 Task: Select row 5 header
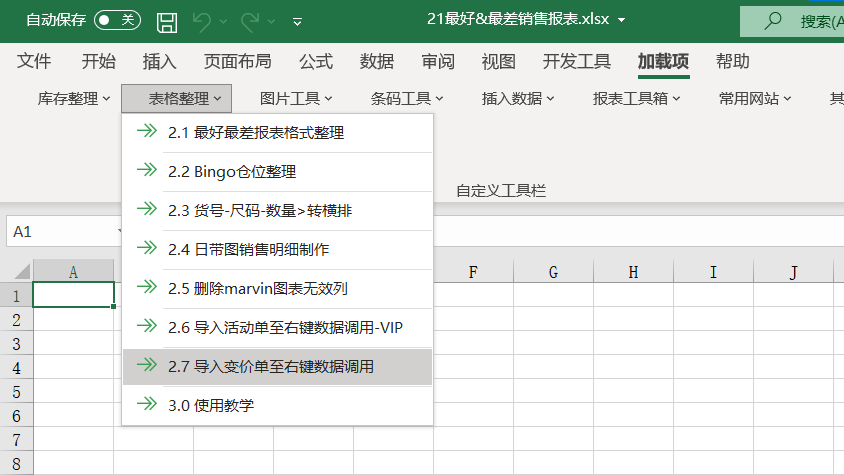[16, 392]
